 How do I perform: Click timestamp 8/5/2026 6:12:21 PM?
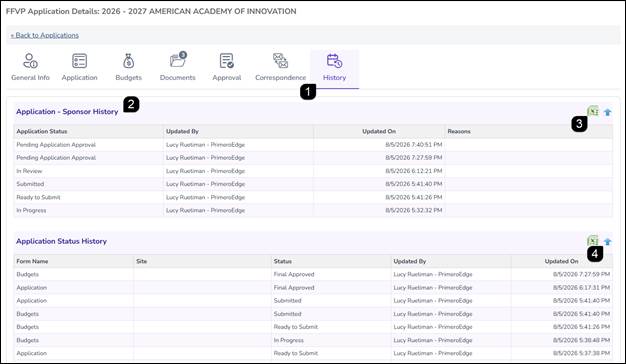414,171
